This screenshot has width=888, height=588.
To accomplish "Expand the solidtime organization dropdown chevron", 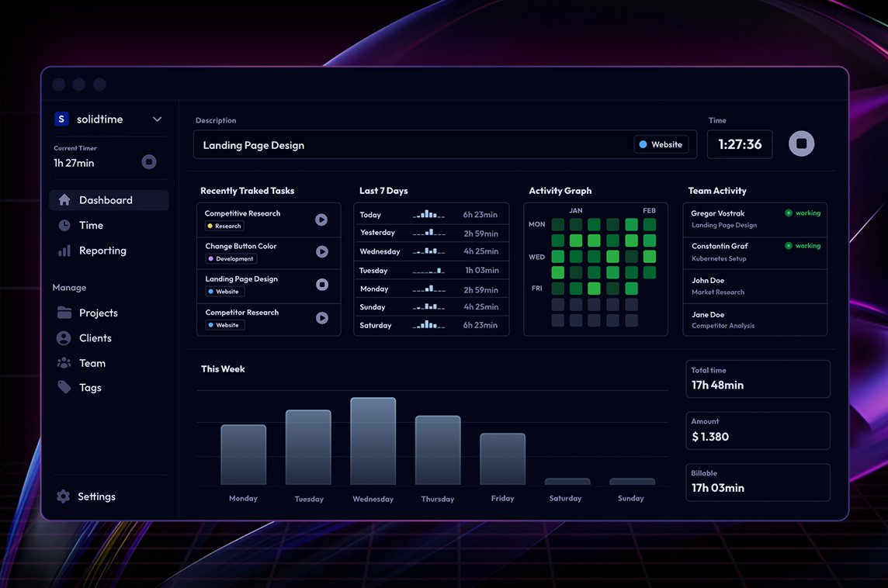I will coord(157,119).
